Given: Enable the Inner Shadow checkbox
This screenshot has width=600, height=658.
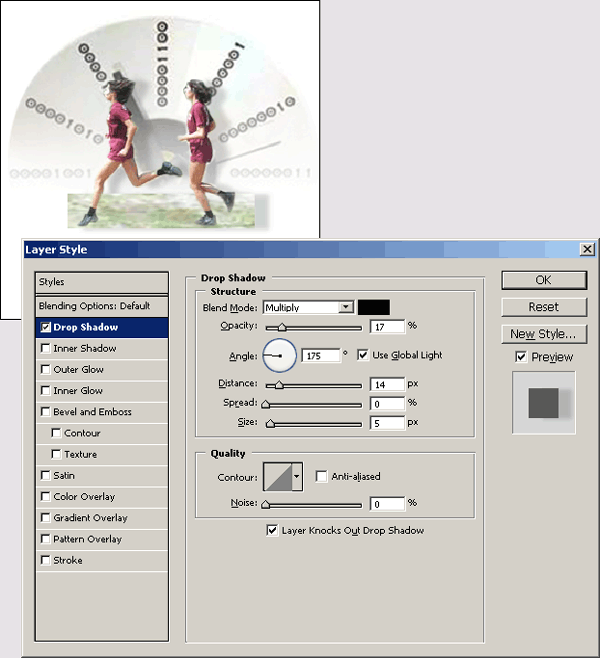Looking at the screenshot, I should (x=45, y=348).
